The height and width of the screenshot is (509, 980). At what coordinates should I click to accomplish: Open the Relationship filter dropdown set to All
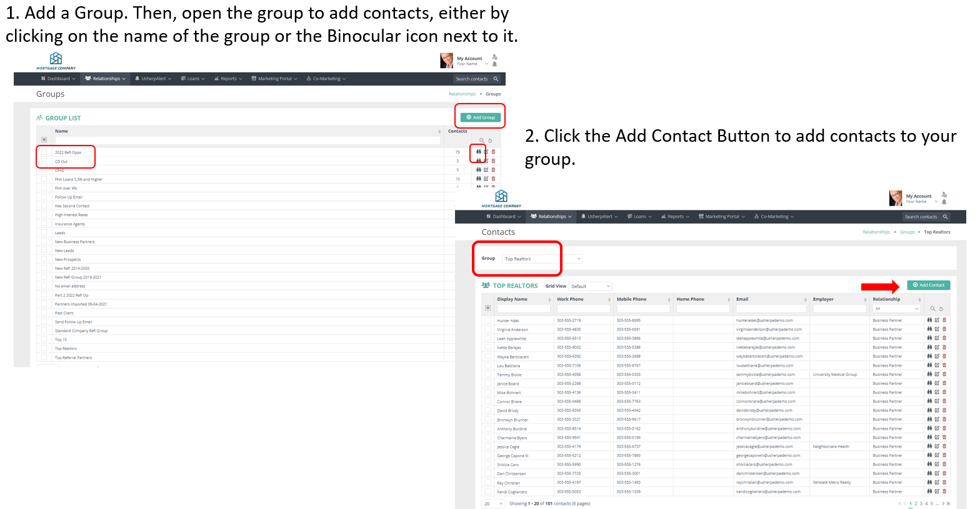896,309
